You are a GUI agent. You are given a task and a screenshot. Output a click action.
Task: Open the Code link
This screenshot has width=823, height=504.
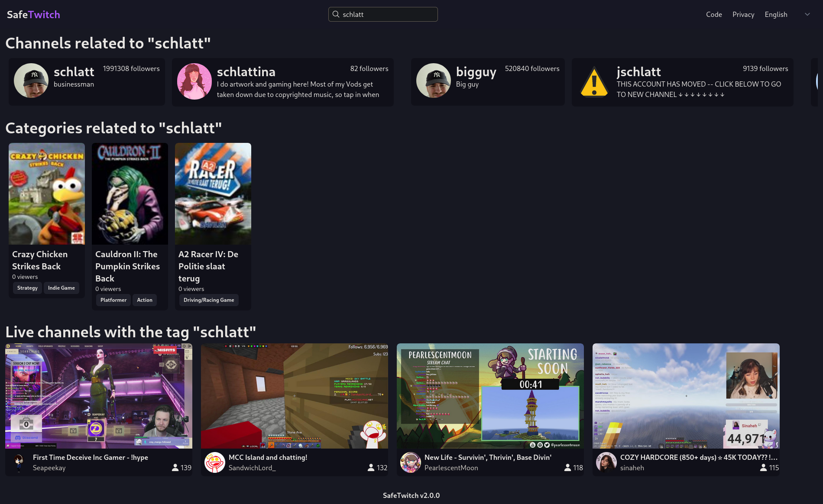point(714,14)
